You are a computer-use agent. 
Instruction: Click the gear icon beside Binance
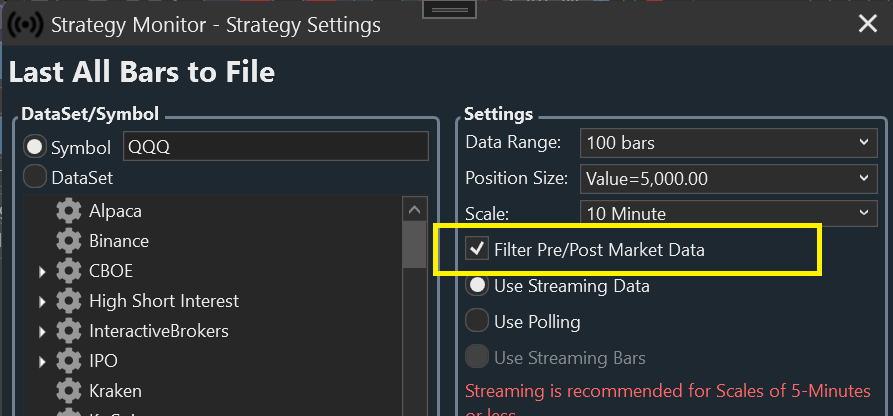[x=69, y=241]
